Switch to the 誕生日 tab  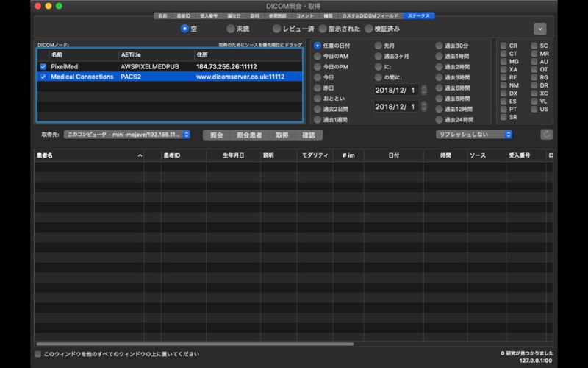(234, 15)
